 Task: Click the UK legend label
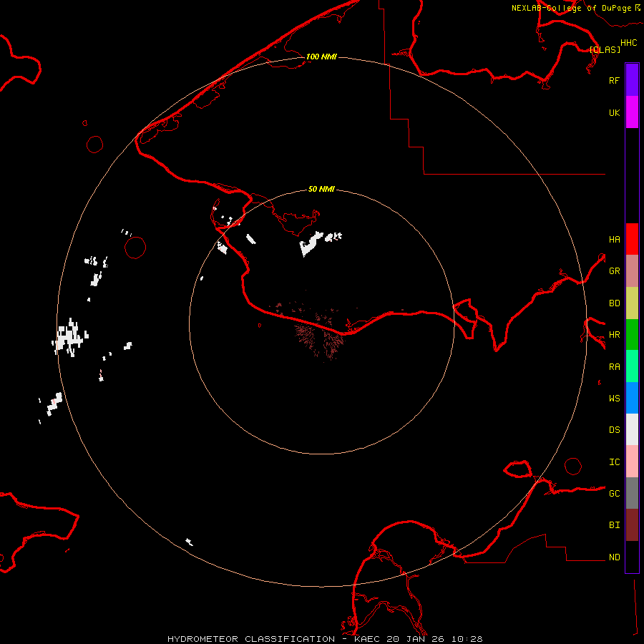614,112
